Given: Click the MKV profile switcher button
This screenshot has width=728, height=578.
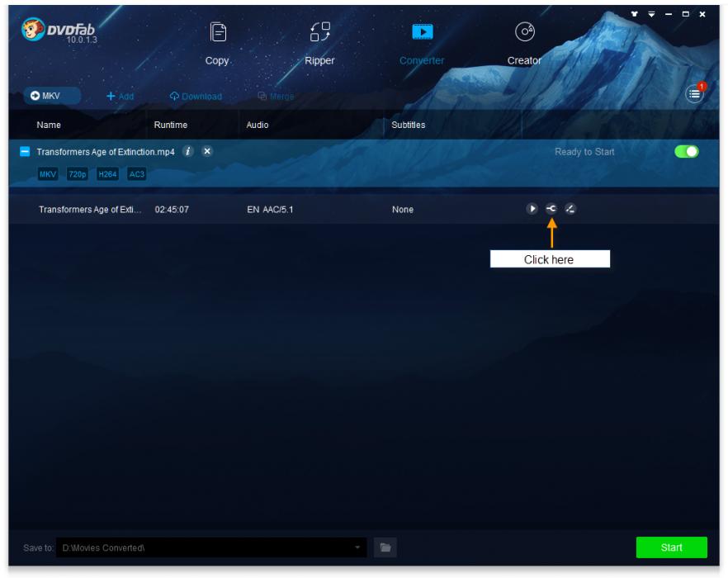Looking at the screenshot, I should point(52,96).
